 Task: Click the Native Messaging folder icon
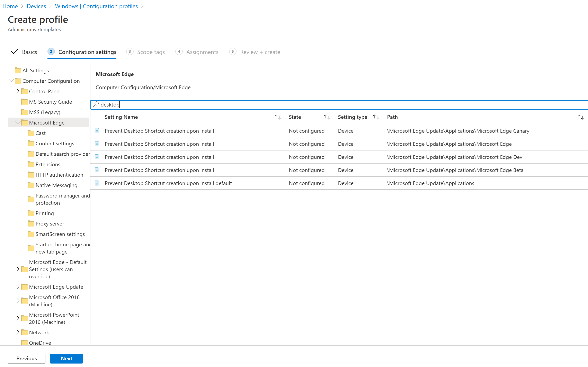[x=31, y=185]
